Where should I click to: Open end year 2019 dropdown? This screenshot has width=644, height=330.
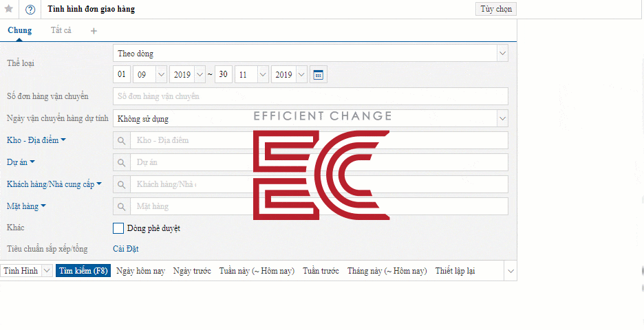301,75
